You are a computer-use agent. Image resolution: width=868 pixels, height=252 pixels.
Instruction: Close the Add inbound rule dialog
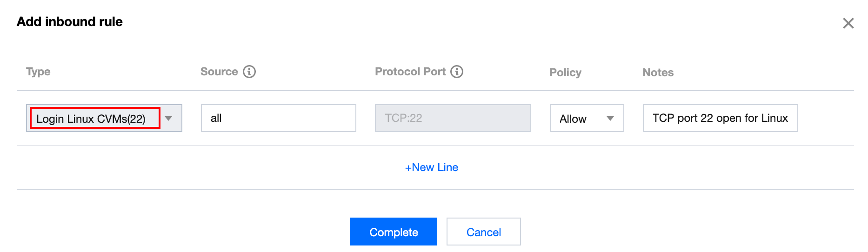point(848,23)
